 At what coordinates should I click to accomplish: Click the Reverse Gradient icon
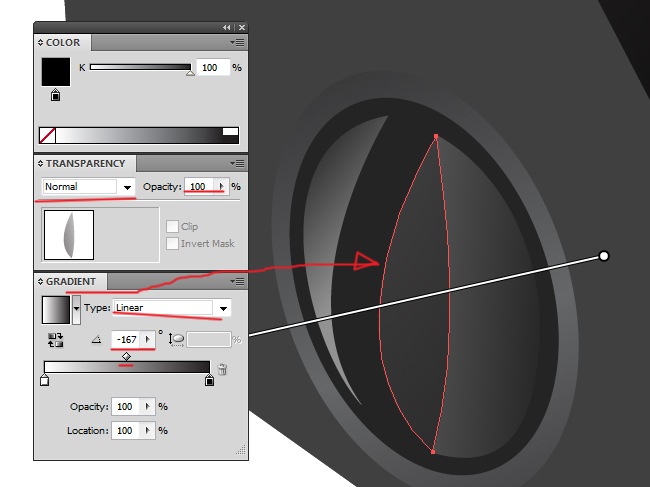[55, 340]
